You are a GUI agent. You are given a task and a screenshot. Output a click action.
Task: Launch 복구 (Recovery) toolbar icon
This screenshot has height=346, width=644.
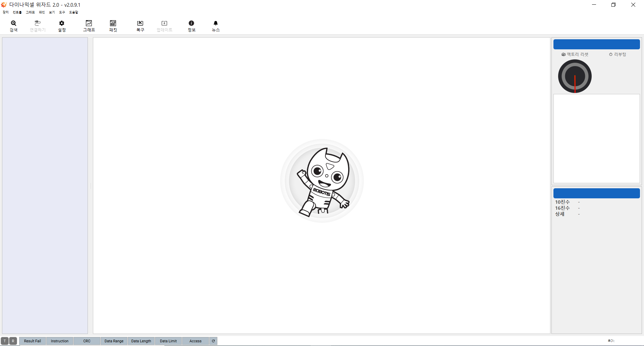click(x=140, y=26)
